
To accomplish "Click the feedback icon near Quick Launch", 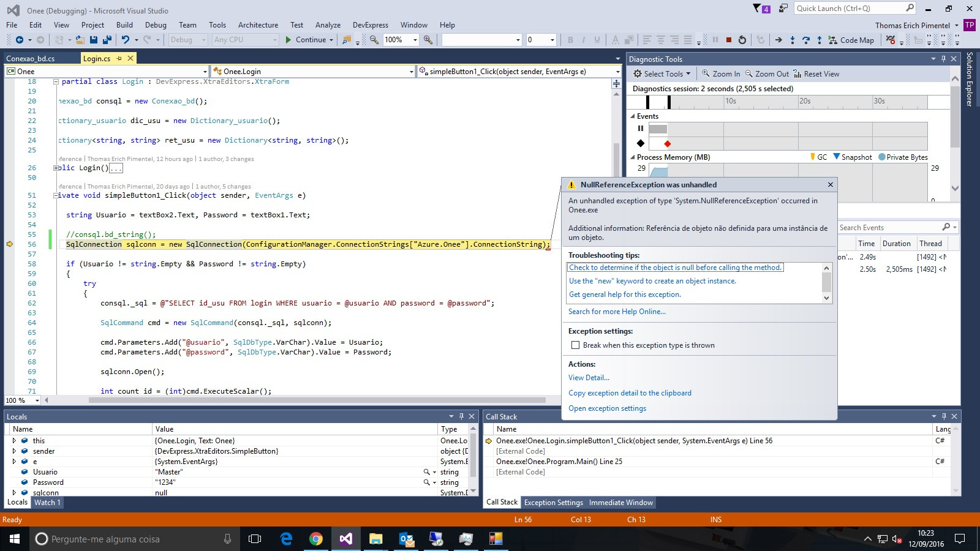I will click(783, 8).
